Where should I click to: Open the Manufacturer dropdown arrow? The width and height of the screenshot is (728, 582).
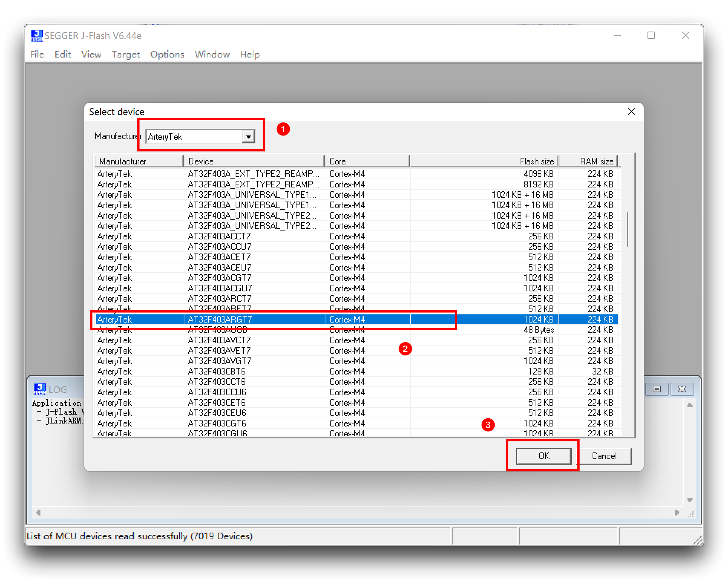coord(248,137)
